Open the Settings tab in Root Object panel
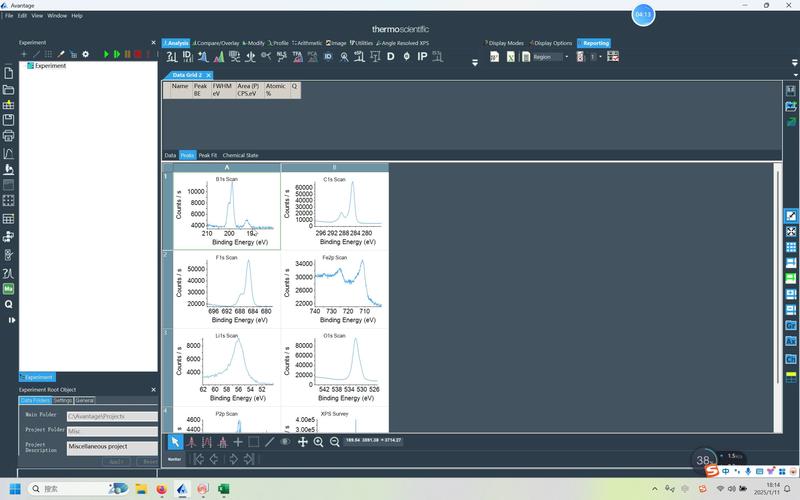 [63, 401]
